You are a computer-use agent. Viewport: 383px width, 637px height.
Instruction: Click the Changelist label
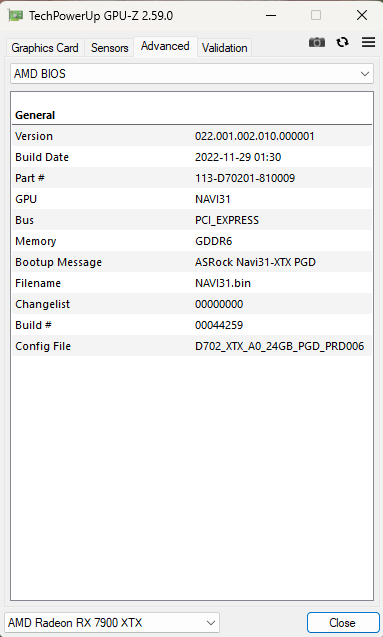43,304
